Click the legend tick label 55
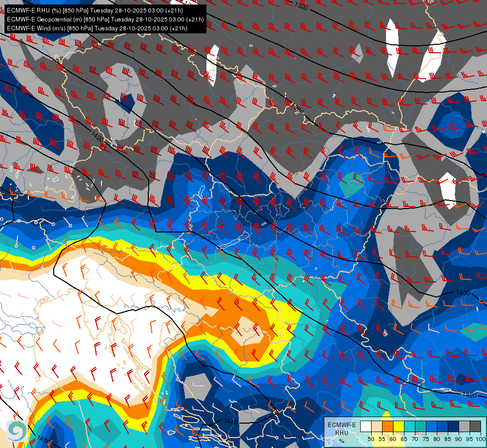The image size is (487, 448). click(x=382, y=439)
